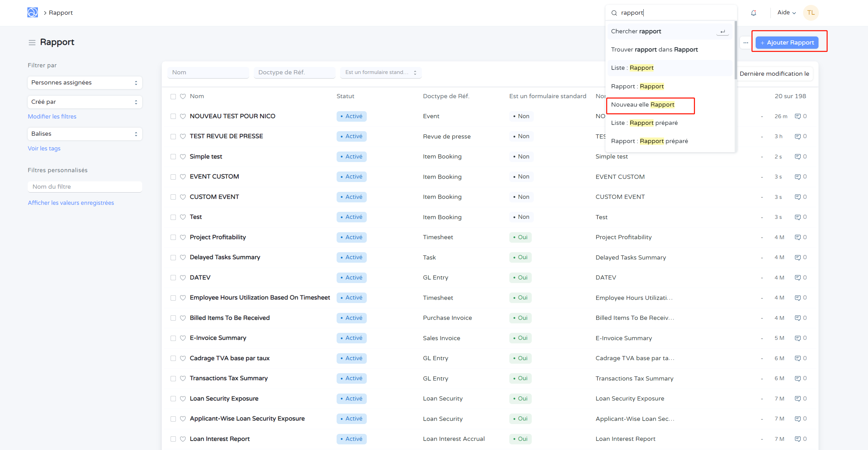
Task: Focus the Nom du filtre input
Action: click(x=85, y=187)
